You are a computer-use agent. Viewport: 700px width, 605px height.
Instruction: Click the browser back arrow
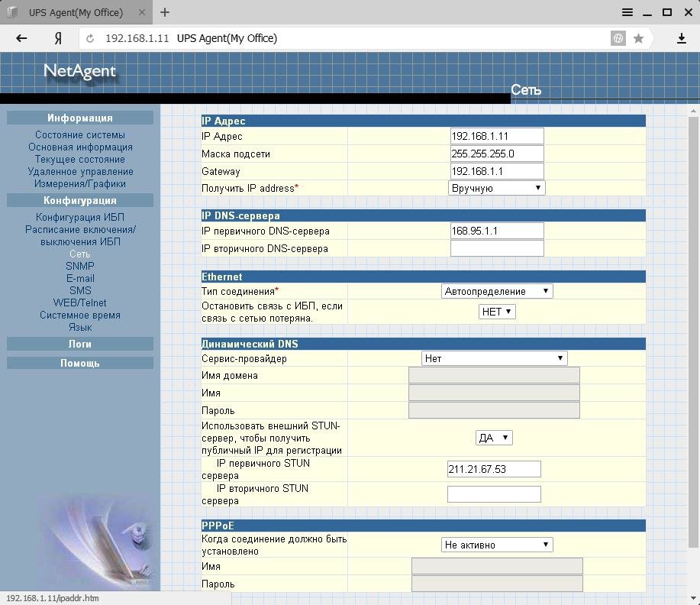21,38
